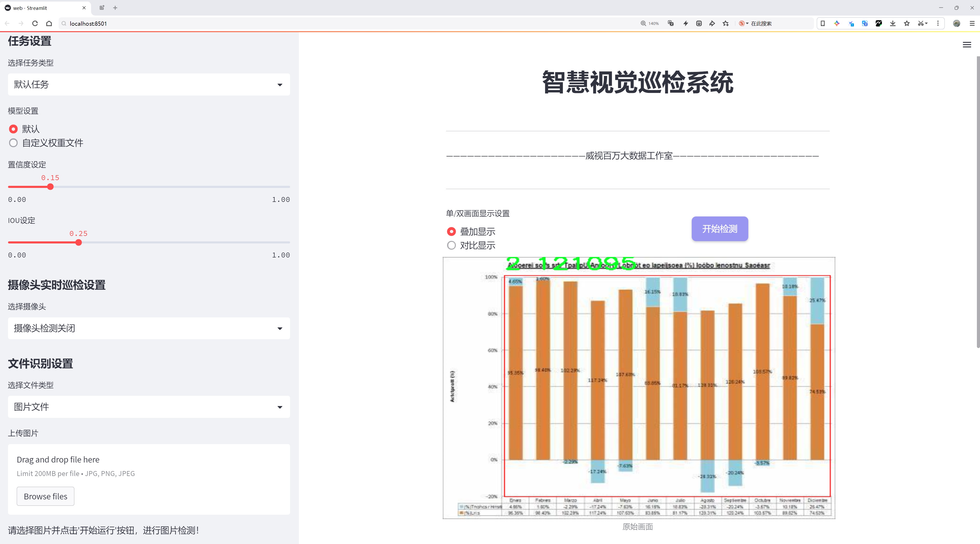980x544 pixels.
Task: Select the 自定义权重文件 radio option
Action: pyautogui.click(x=14, y=143)
